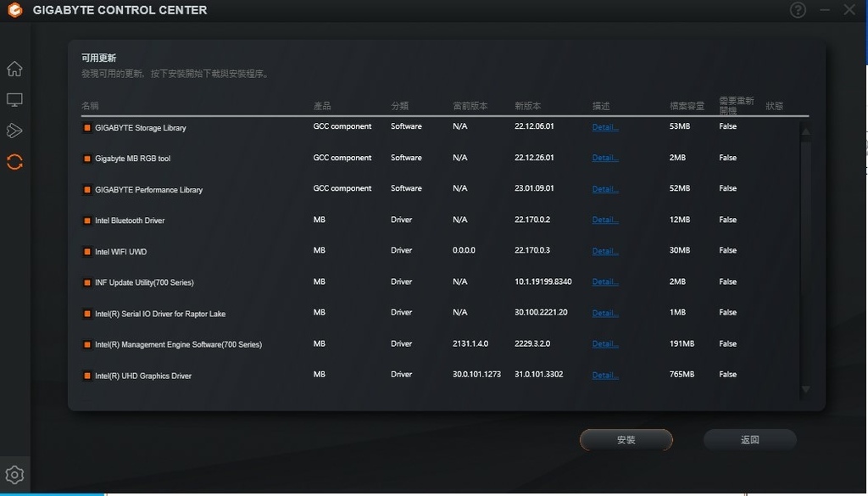Select the GIGABYTE Storage Library row name
868x496 pixels.
point(141,128)
